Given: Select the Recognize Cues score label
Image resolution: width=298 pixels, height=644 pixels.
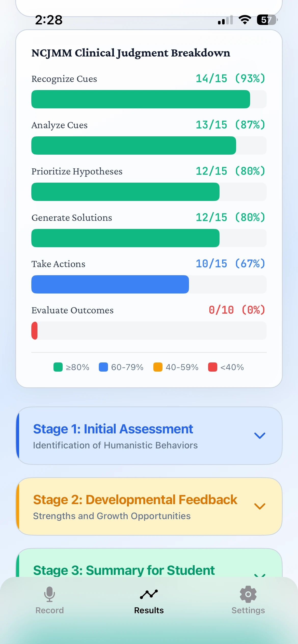Looking at the screenshot, I should (230, 78).
